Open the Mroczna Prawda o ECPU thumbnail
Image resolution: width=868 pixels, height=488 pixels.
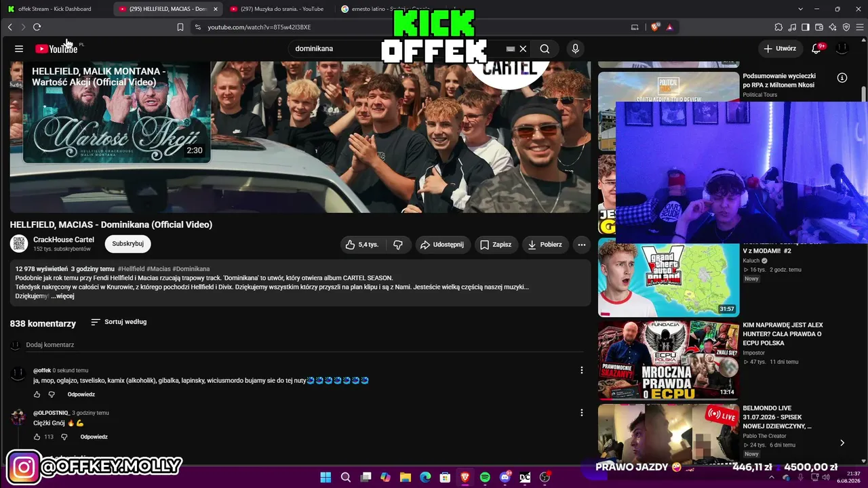pos(669,361)
